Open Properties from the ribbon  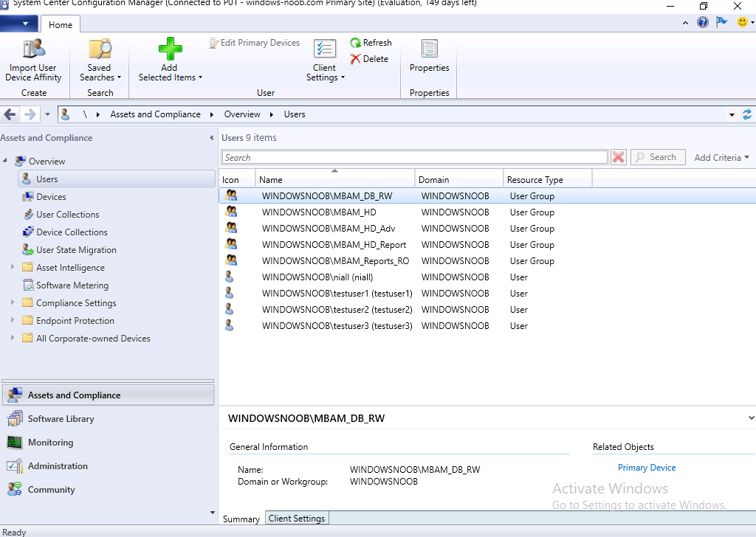tap(429, 56)
